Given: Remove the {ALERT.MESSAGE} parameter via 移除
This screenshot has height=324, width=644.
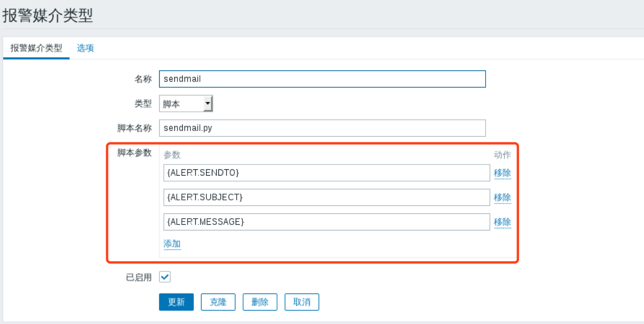Looking at the screenshot, I should (x=502, y=222).
